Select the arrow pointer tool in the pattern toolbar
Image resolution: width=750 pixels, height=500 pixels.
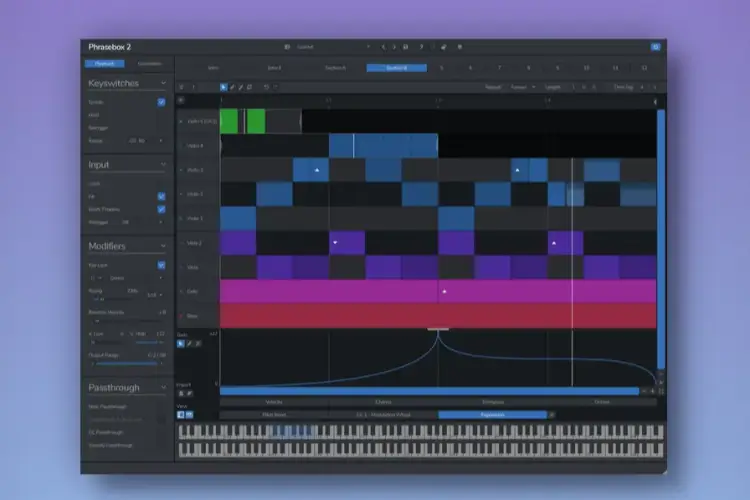(223, 87)
